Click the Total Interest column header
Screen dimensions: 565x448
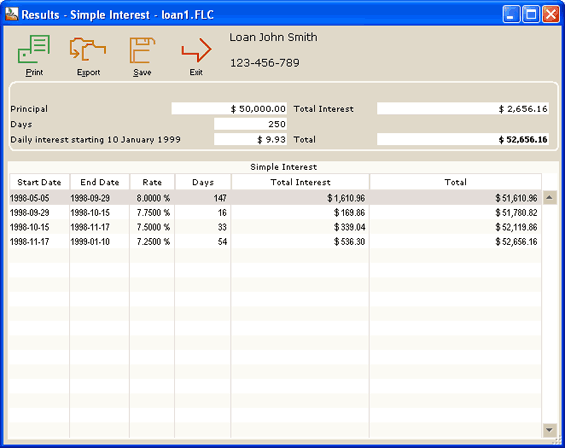pyautogui.click(x=300, y=182)
